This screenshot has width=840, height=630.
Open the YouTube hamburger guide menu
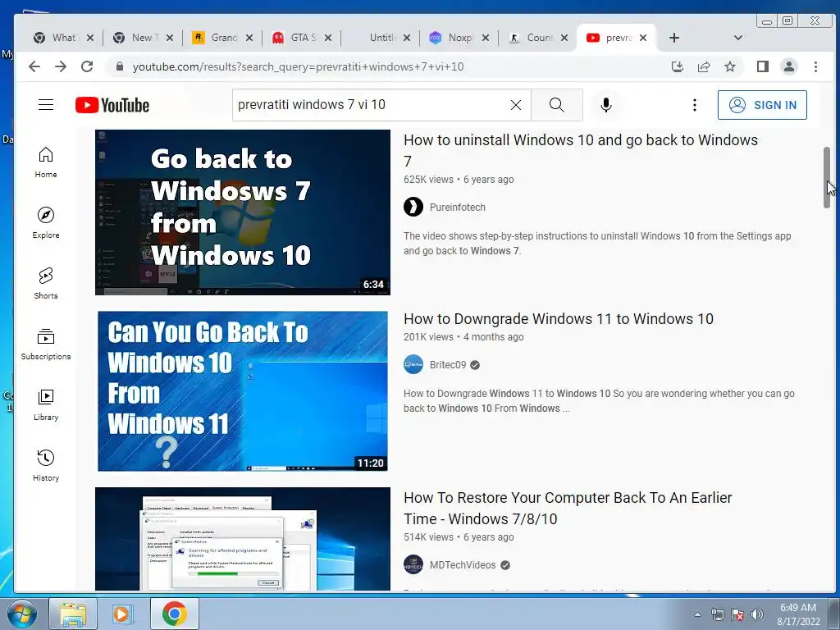(x=46, y=105)
